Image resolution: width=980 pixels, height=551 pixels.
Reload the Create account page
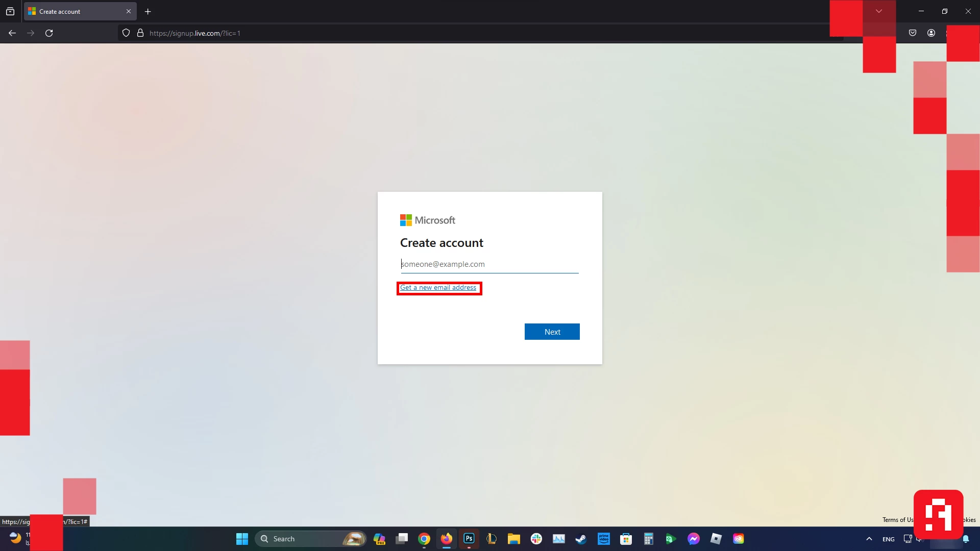49,33
